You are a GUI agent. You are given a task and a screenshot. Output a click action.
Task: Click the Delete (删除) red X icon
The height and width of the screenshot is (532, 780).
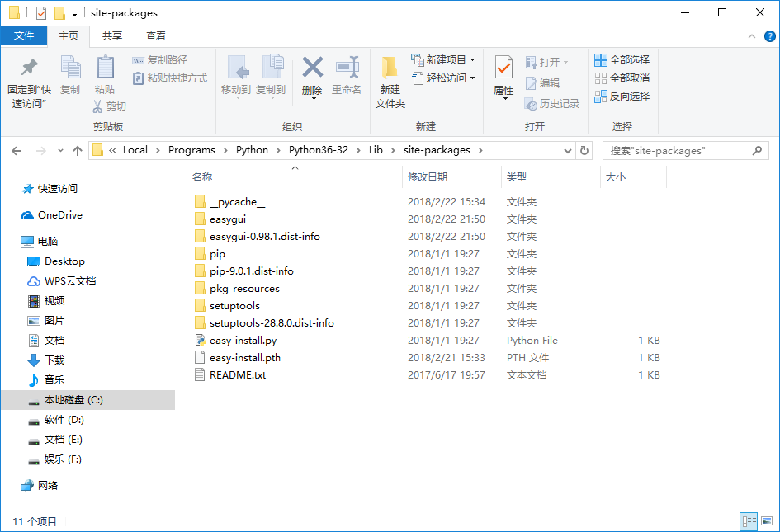[x=312, y=68]
